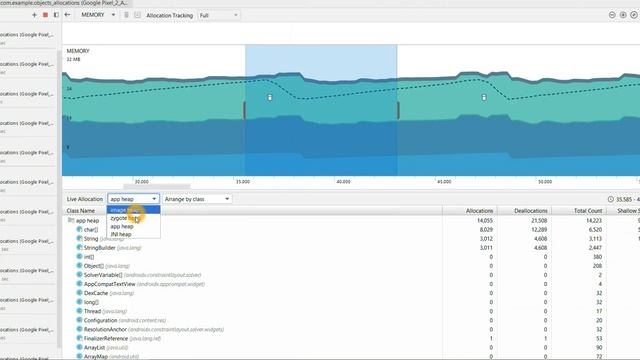Click the DexCache class icon
The width and height of the screenshot is (640, 360).
pos(79,293)
